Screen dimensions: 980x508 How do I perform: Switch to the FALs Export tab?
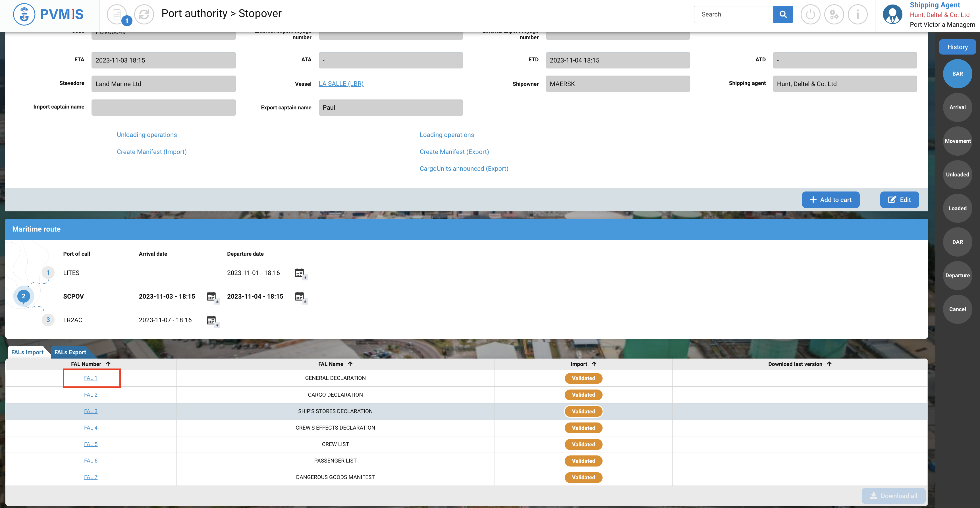pos(70,352)
